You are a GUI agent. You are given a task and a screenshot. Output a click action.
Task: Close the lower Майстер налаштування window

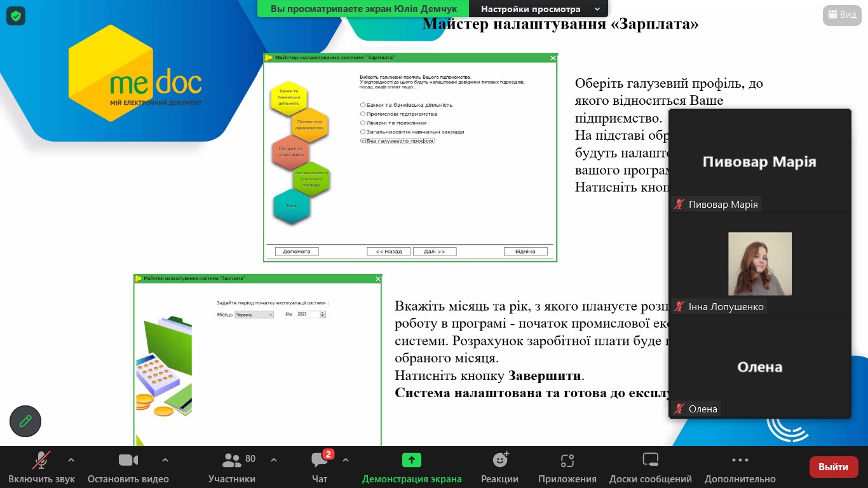pos(377,279)
